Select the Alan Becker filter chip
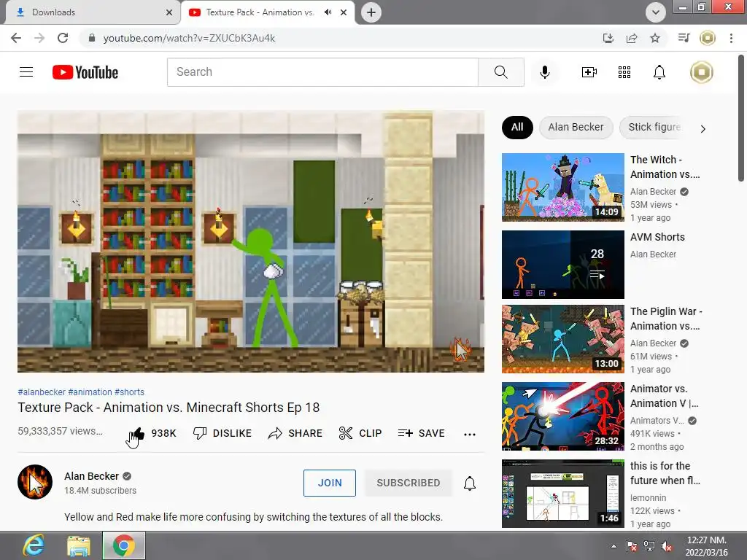747x560 pixels. 576,127
